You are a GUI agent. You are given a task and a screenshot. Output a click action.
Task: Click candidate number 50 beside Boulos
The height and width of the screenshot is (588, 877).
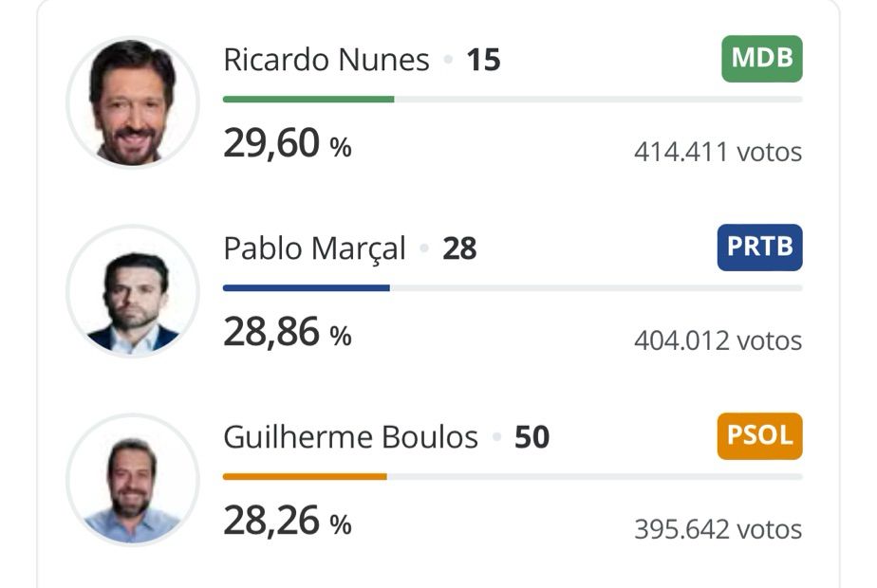tap(532, 437)
